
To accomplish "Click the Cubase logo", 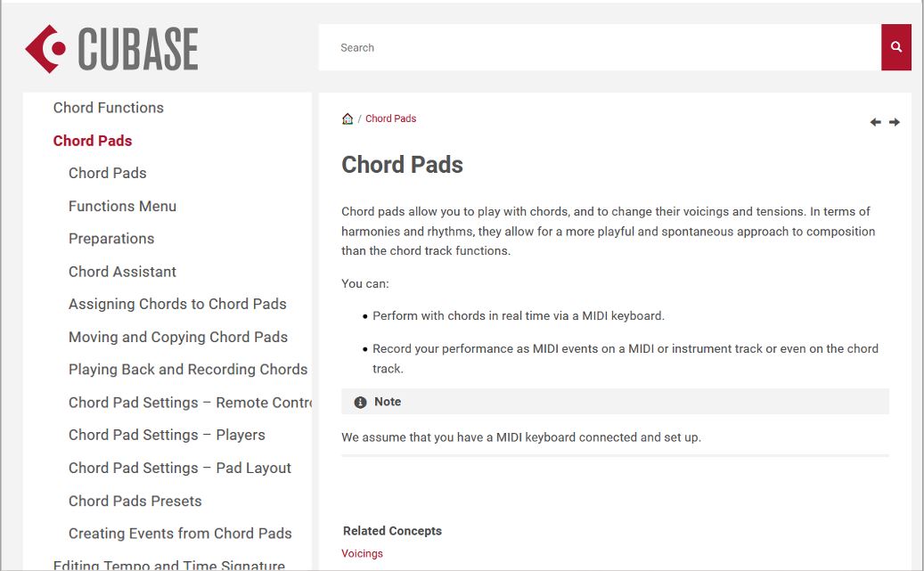I will (x=112, y=49).
